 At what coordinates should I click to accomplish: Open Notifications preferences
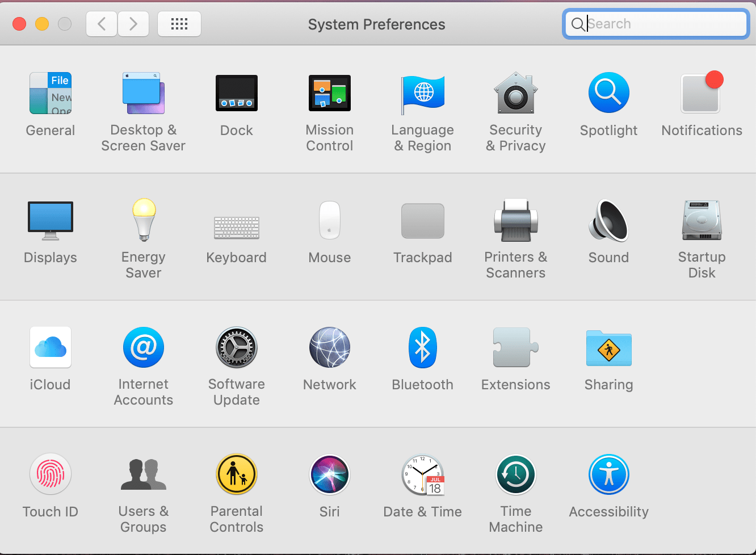(x=702, y=93)
